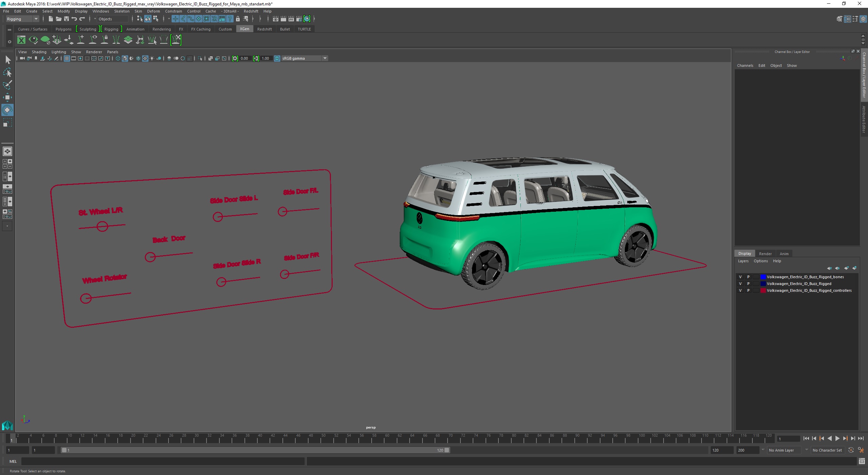Toggle use all lights bulb icon
Viewport: 868px width, 475px height.
[x=152, y=58]
